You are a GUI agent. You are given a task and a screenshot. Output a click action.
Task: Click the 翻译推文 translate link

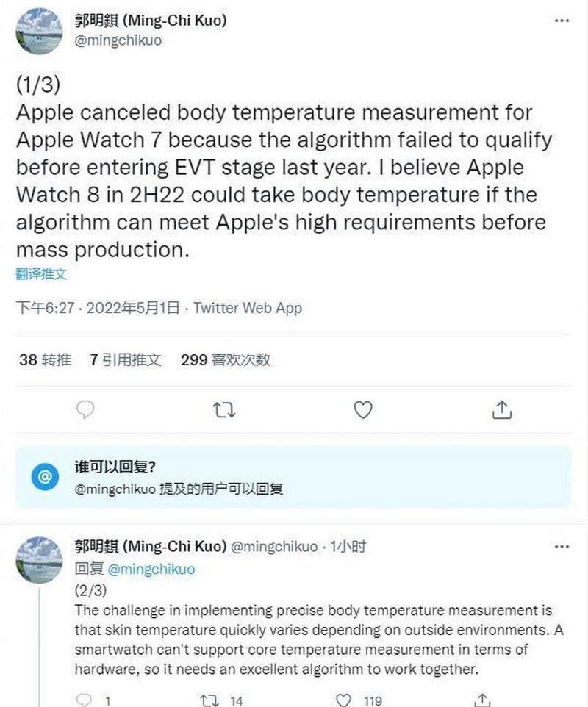[x=41, y=273]
